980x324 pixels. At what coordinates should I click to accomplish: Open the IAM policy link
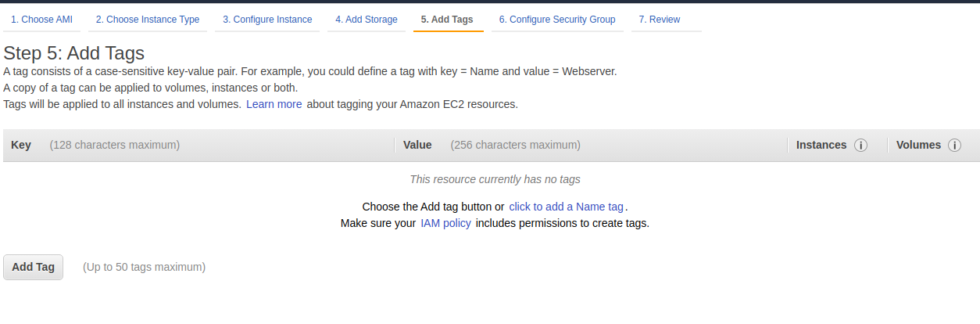click(x=445, y=223)
